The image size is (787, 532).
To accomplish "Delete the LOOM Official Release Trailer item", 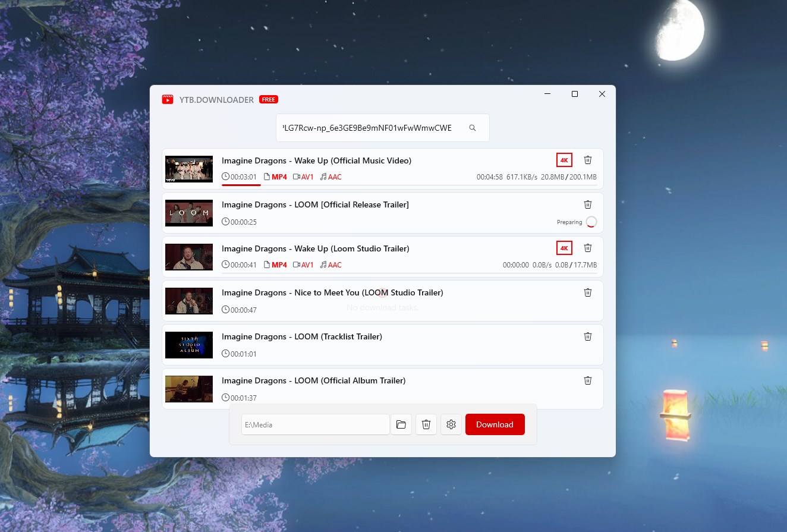I will pos(588,204).
